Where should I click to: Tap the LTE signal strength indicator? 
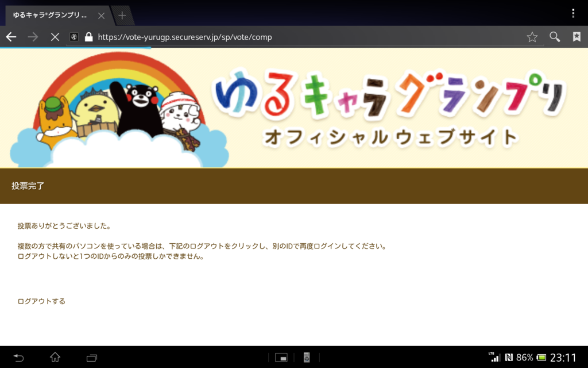494,356
